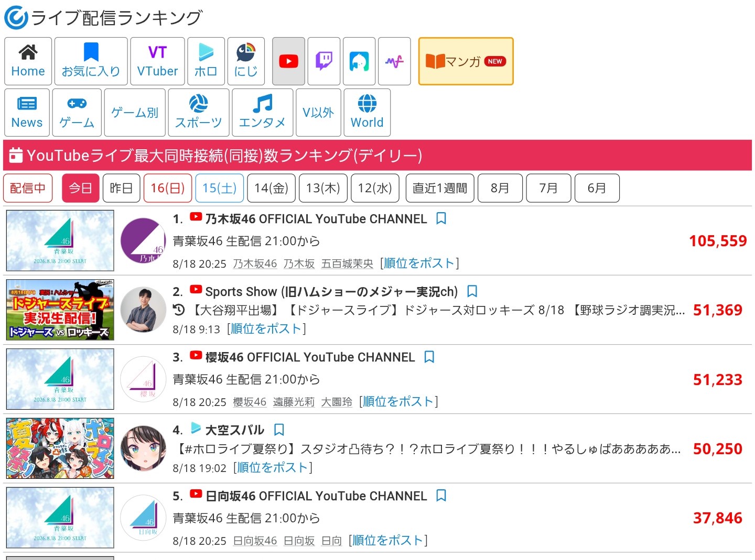The width and height of the screenshot is (755, 560).
Task: Select the 14(金) date tab
Action: point(272,188)
